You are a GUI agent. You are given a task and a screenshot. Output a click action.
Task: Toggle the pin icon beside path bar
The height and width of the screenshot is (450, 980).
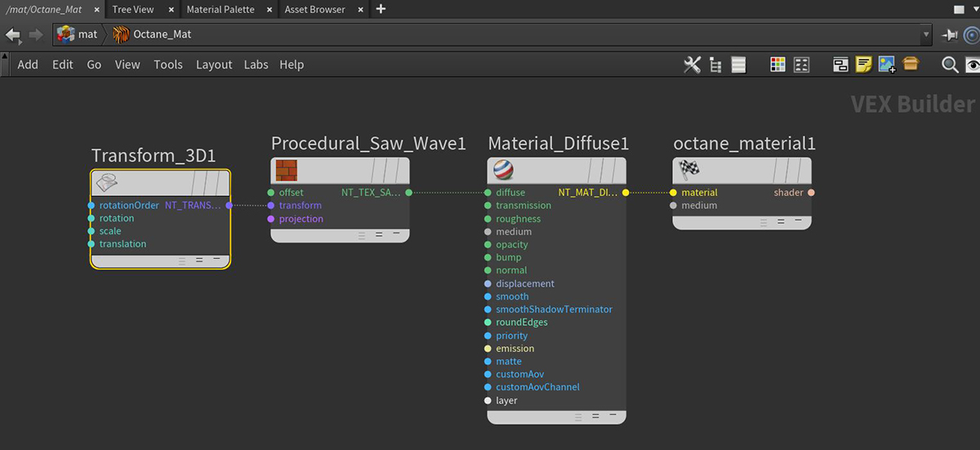coord(949,34)
